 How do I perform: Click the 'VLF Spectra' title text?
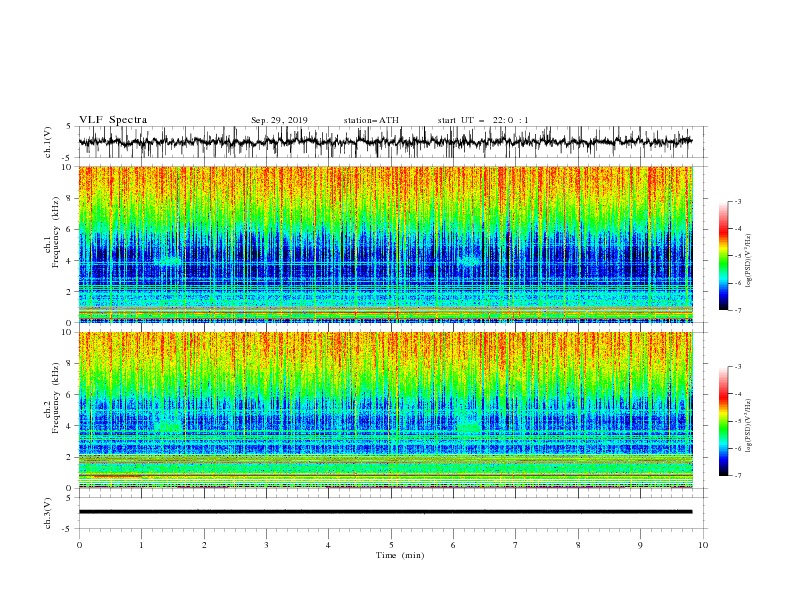tap(113, 120)
